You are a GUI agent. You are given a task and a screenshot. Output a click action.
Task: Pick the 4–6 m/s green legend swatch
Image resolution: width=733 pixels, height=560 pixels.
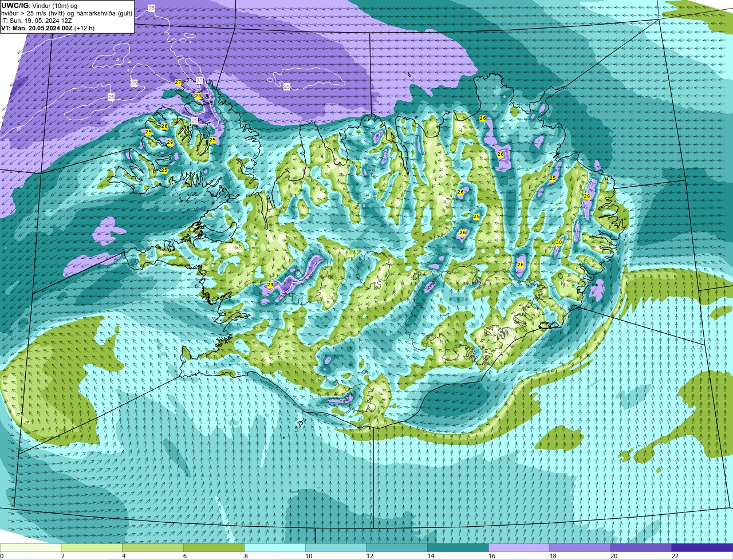tap(152, 548)
